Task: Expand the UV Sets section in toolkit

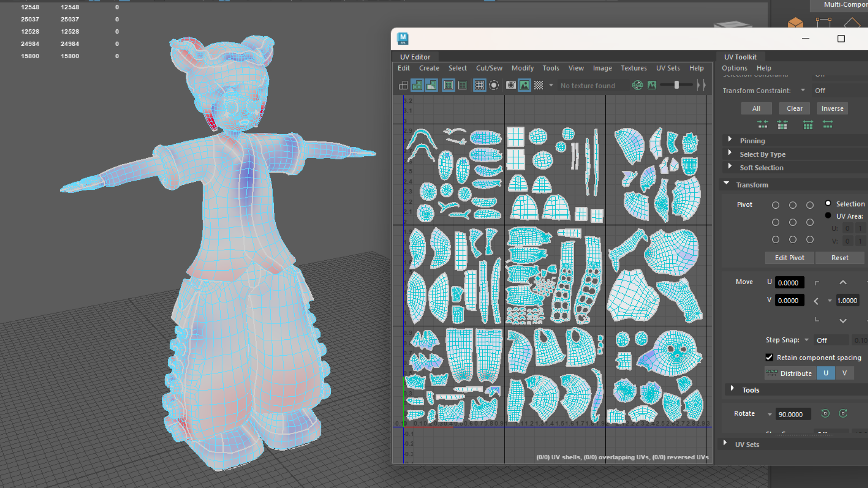Action: click(725, 443)
